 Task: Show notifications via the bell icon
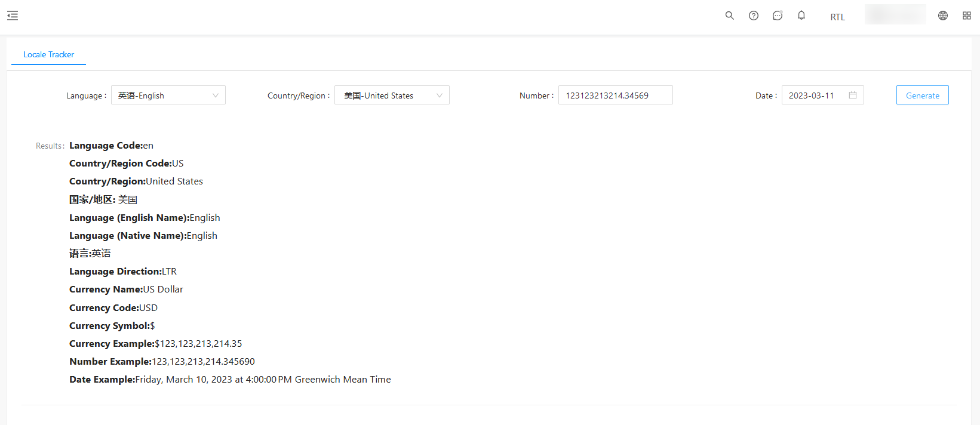coord(801,16)
